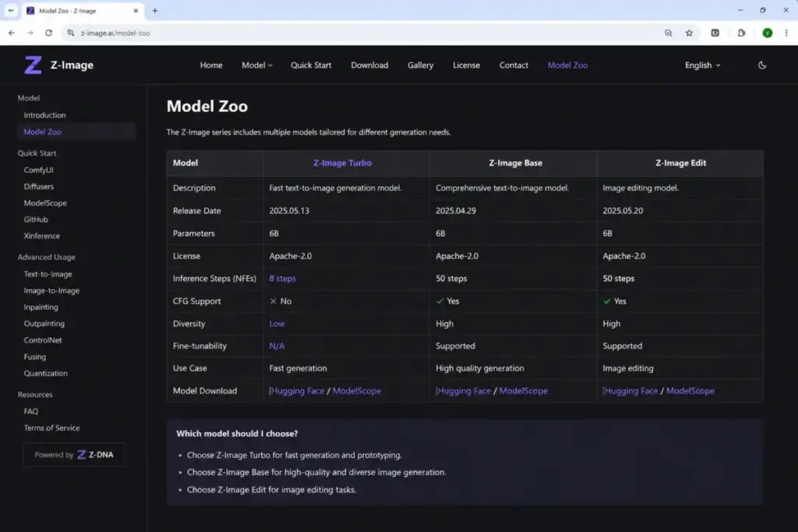This screenshot has width=798, height=532.
Task: Select Model Zoo in top navigation
Action: pos(567,65)
